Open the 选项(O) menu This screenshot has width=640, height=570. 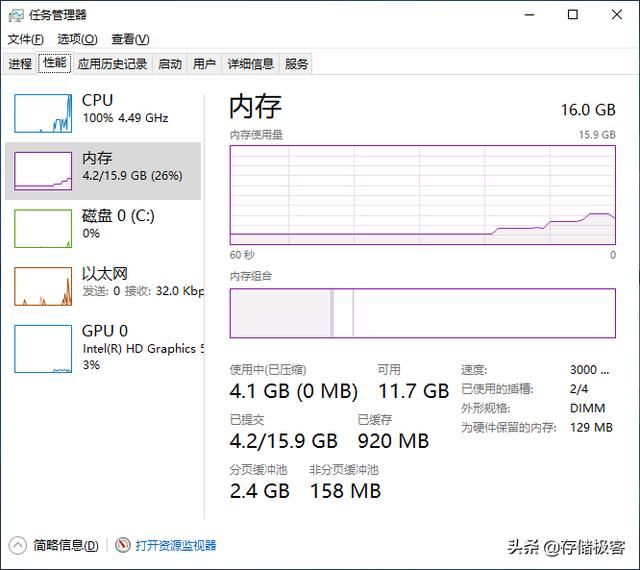pos(77,39)
